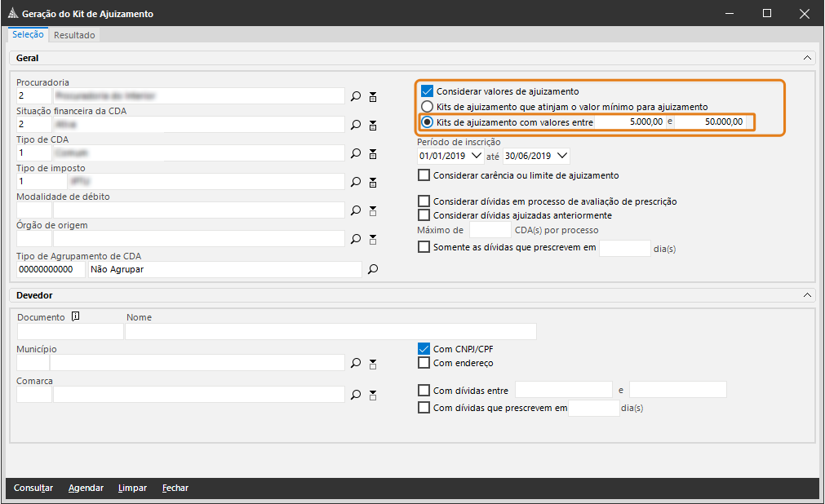Click the Consultar button
This screenshot has height=504, width=825.
tap(33, 488)
